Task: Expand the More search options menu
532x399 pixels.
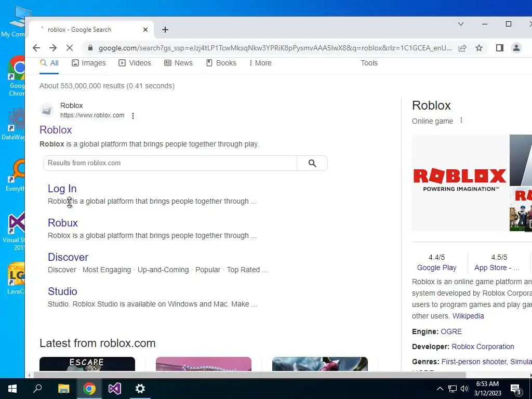Action: coord(260,63)
